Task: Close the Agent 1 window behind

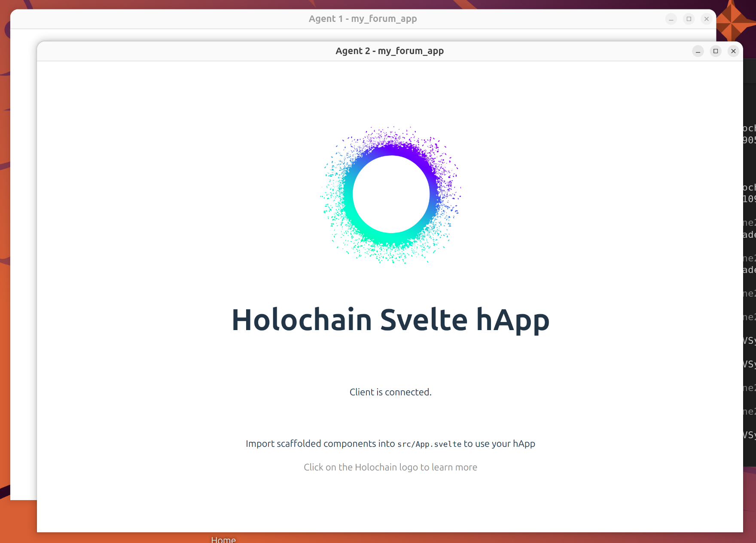Action: 707,19
